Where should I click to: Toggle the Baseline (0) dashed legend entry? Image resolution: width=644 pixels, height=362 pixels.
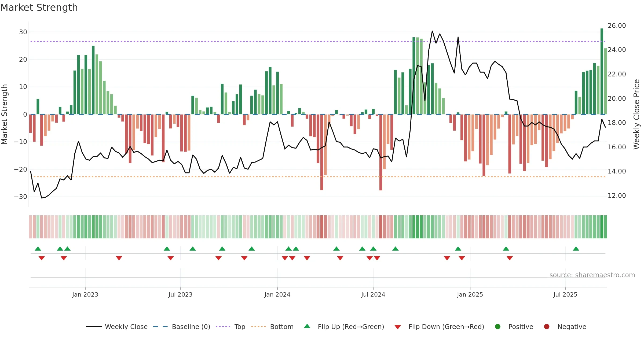[182, 327]
